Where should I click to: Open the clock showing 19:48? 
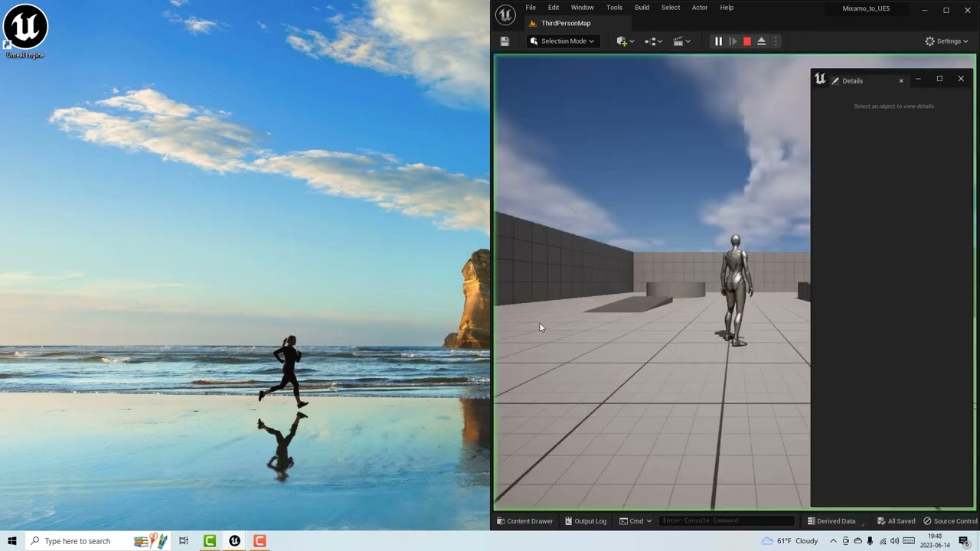[935, 541]
